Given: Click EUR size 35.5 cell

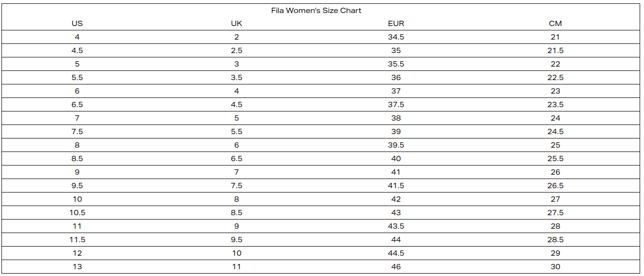Looking at the screenshot, I should click(x=396, y=64).
